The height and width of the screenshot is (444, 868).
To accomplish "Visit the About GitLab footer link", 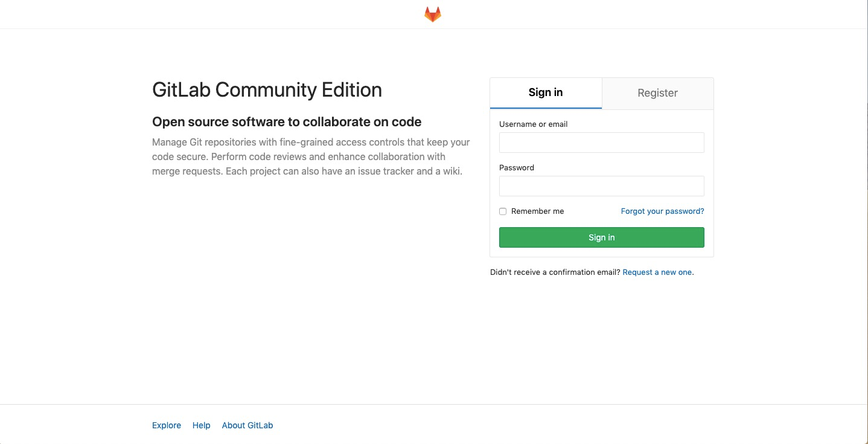I will pos(247,425).
